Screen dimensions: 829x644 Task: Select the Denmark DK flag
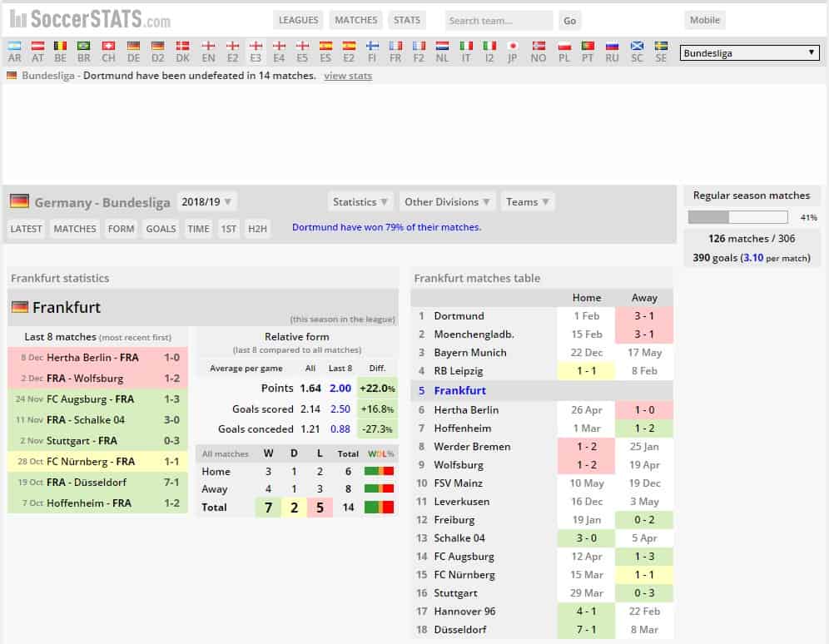pyautogui.click(x=182, y=46)
